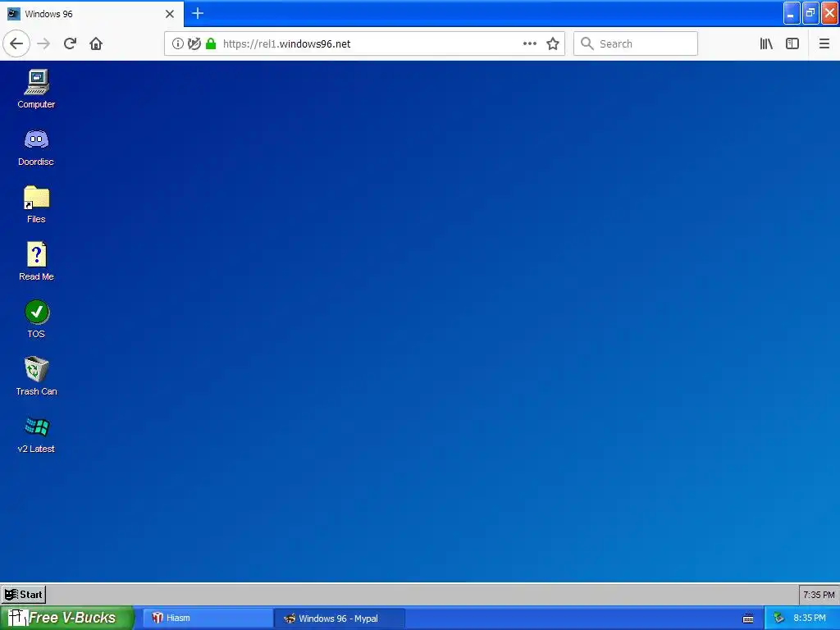840x630 pixels.
Task: Click the tracking protection shield icon
Action: 194,44
